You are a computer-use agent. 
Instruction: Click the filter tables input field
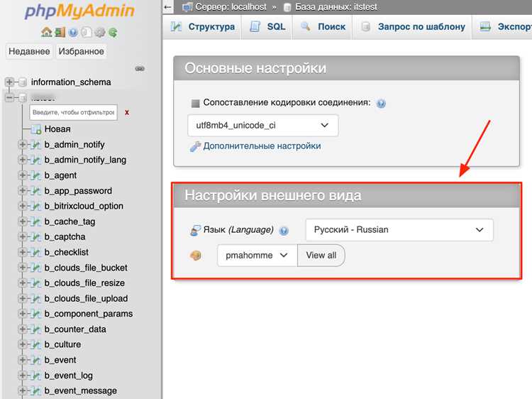[73, 112]
